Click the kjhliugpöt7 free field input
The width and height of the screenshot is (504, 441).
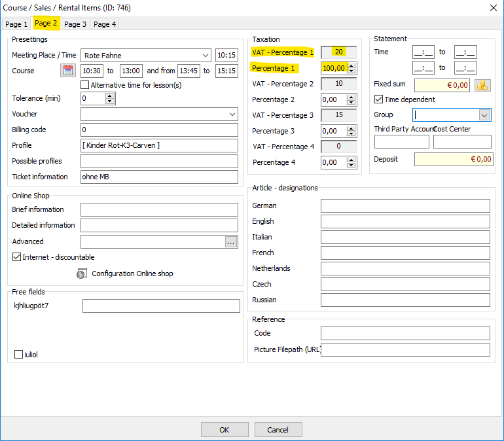point(162,306)
